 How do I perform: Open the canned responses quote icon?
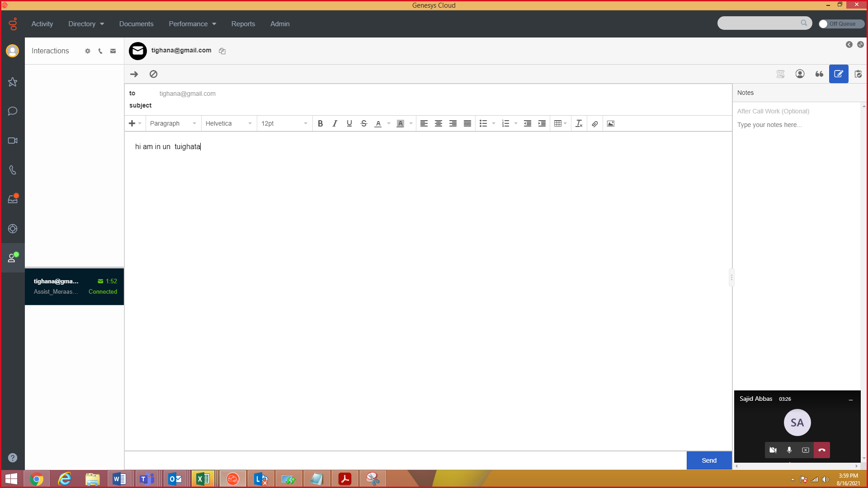click(x=819, y=74)
